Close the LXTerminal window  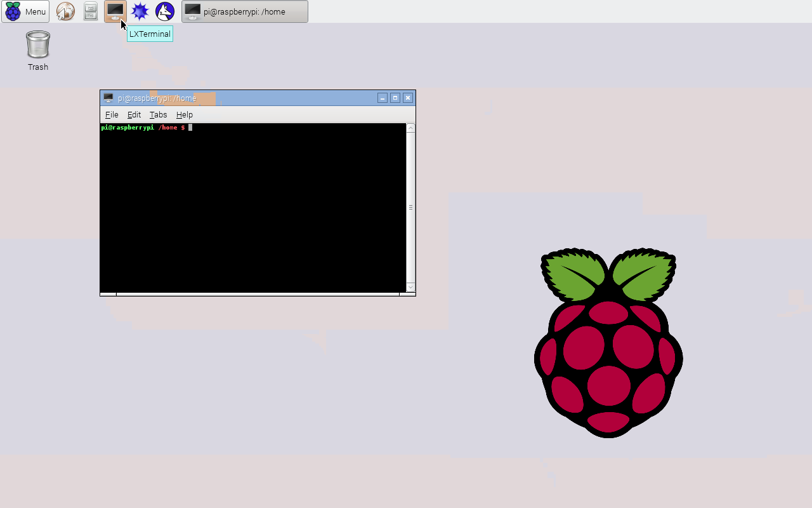point(408,98)
